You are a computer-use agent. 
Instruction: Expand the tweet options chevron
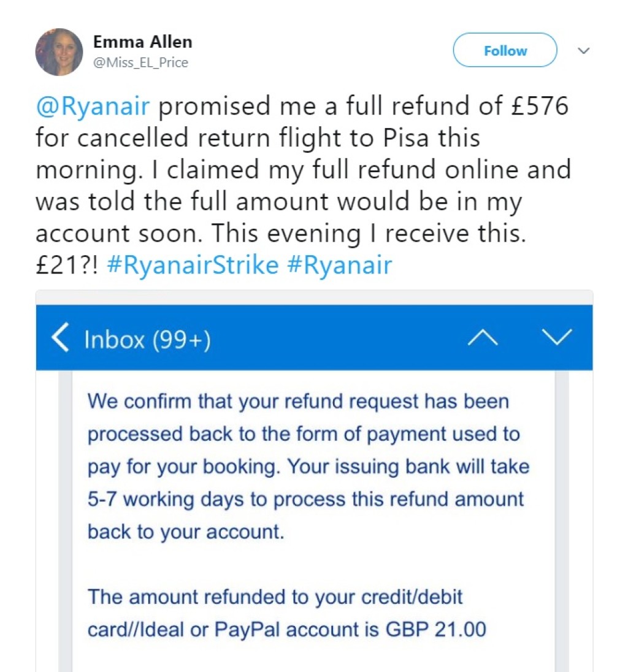coord(584,51)
